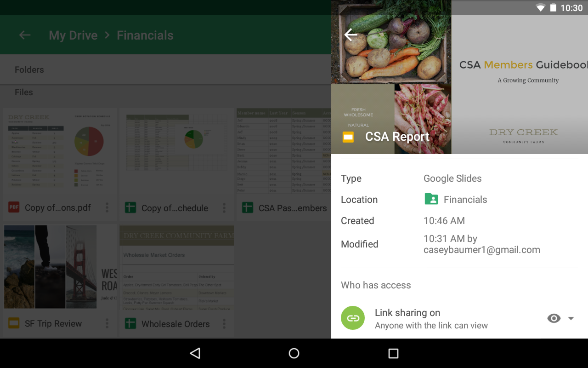The image size is (588, 368).
Task: Click the modifier email caseybaumer1@gmail.com
Action: (x=482, y=250)
